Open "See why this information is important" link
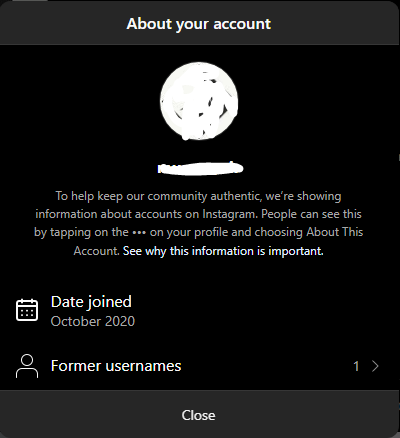This screenshot has width=400, height=438. point(223,251)
